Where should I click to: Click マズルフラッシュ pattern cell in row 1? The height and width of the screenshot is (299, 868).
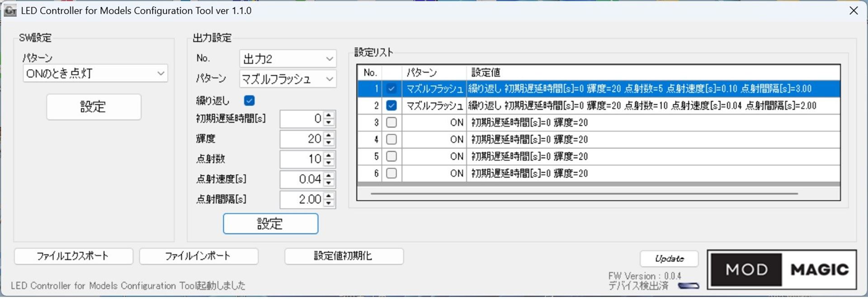click(434, 89)
